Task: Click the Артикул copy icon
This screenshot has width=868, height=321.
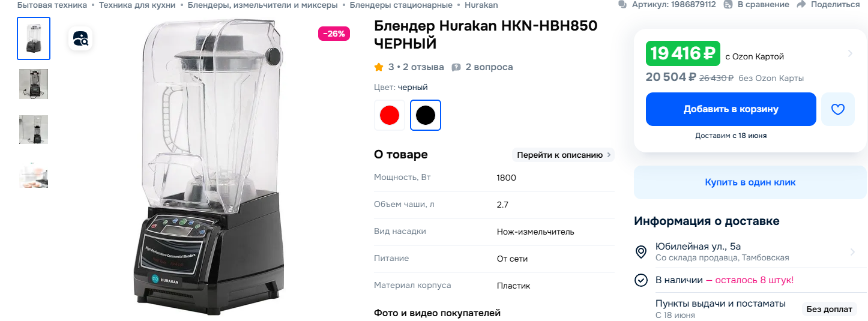Action: click(x=622, y=4)
